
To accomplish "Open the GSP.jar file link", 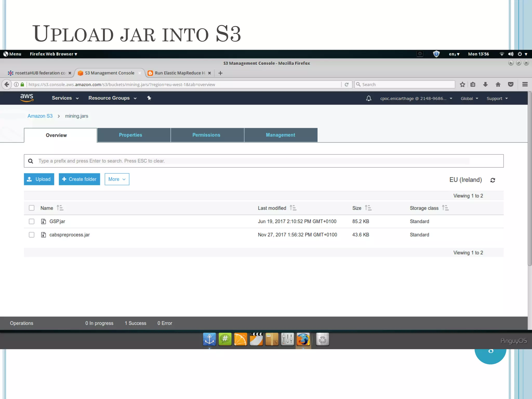I will pyautogui.click(x=57, y=221).
